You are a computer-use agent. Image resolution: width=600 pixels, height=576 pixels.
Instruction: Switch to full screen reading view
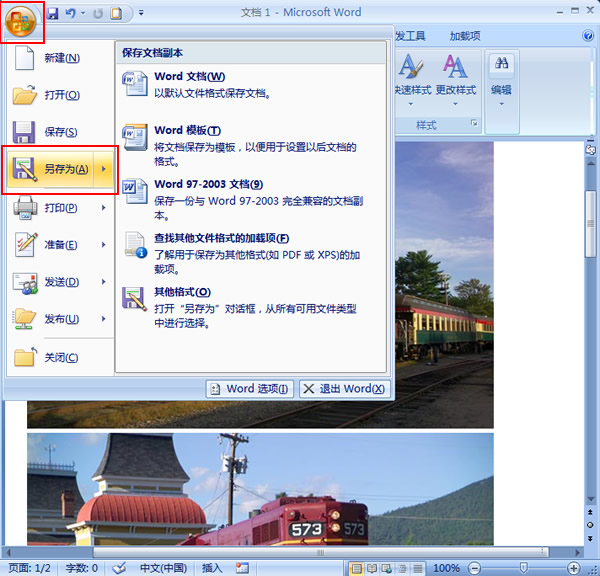point(372,568)
